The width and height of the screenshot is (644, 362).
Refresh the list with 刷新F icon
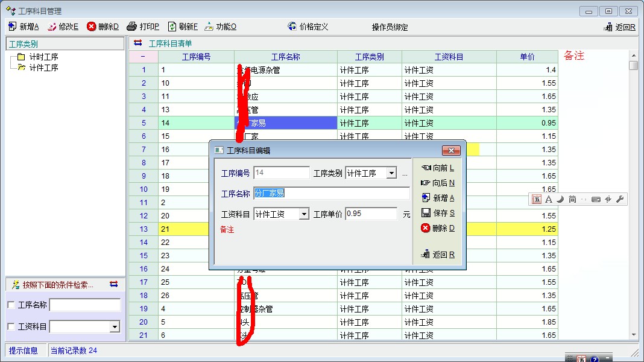pyautogui.click(x=172, y=27)
